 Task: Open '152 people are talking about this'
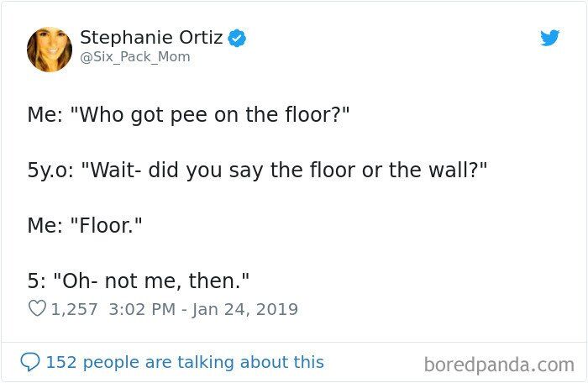tap(185, 362)
